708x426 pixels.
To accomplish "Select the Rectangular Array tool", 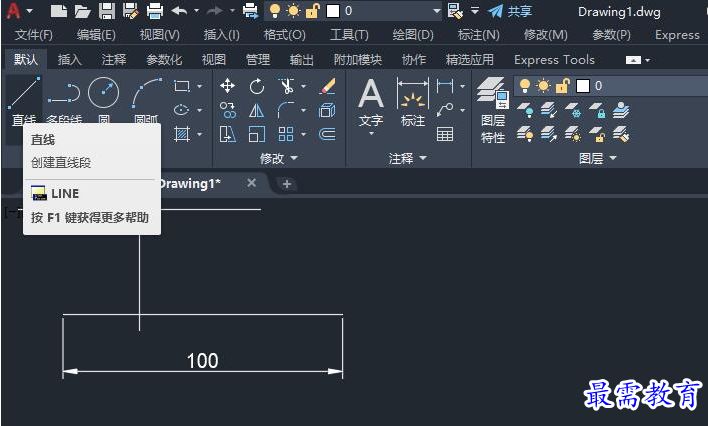I will [x=286, y=134].
